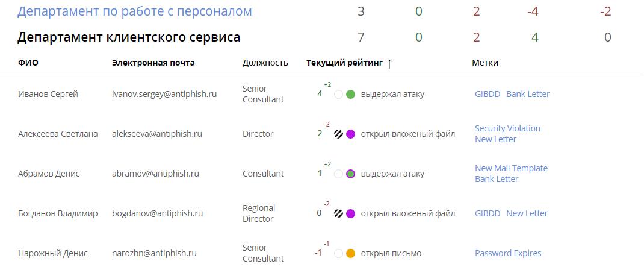
Task: Click New Mail Template tag
Action: (511, 168)
